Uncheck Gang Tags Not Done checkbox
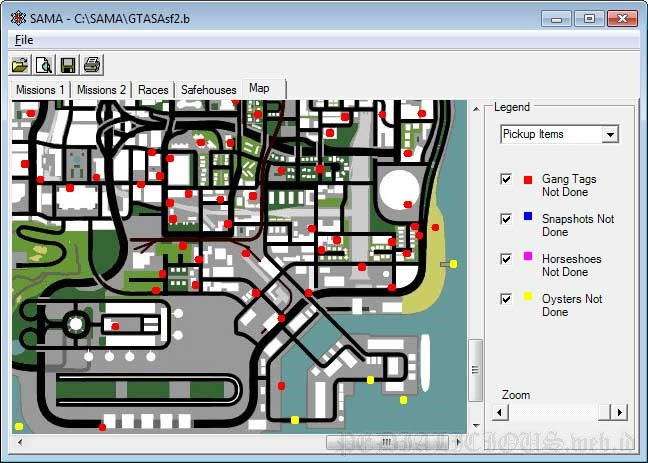This screenshot has width=648, height=463. pos(506,179)
